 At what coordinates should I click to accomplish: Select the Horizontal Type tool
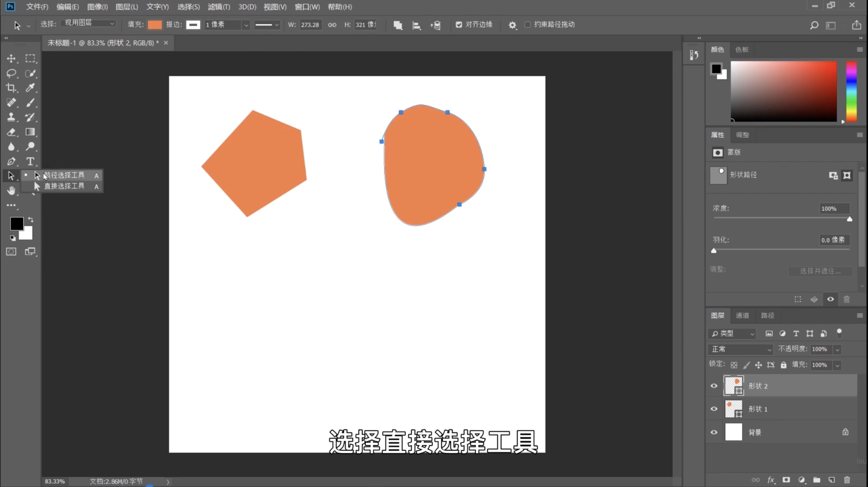click(x=30, y=162)
